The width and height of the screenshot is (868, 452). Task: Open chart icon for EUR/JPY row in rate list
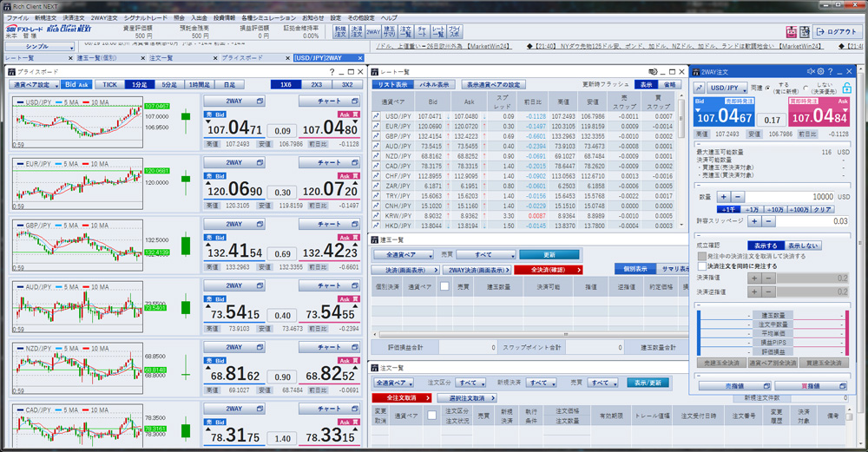376,126
